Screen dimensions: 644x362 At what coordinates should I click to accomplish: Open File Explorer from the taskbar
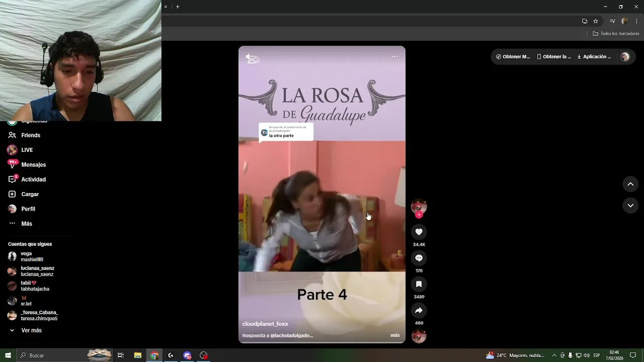[137, 355]
